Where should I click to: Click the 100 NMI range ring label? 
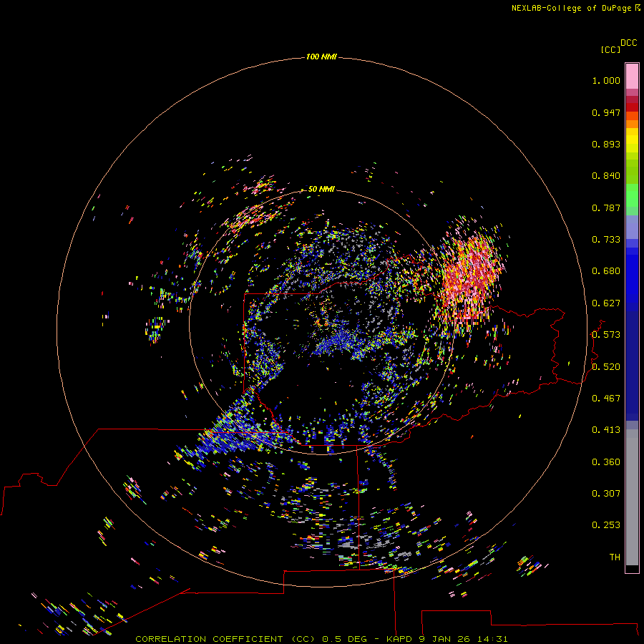321,57
